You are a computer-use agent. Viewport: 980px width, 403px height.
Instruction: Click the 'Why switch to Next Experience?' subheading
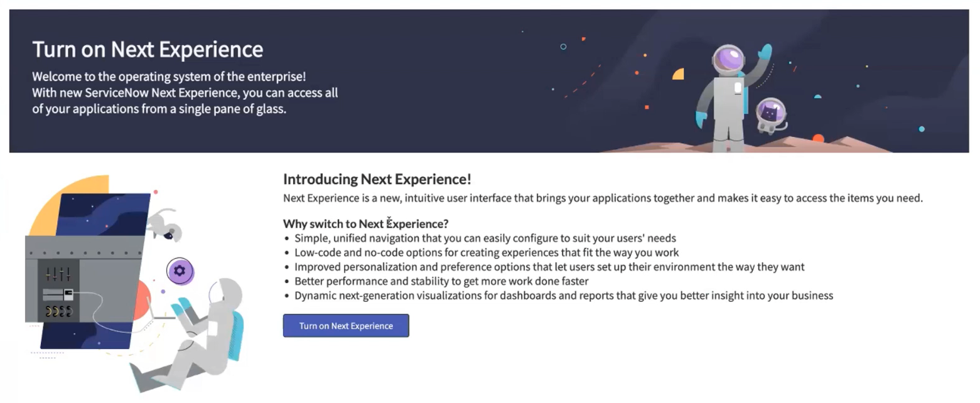click(x=366, y=223)
